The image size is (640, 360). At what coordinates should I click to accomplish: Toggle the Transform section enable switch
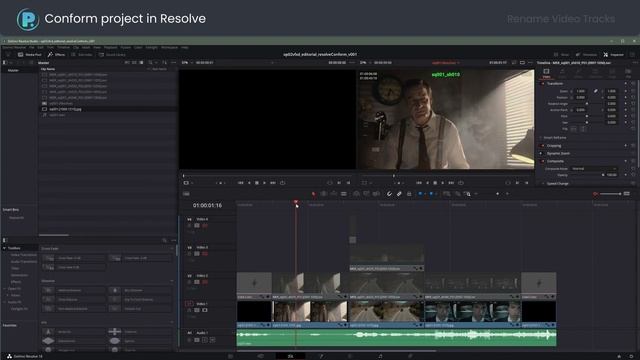click(x=543, y=84)
